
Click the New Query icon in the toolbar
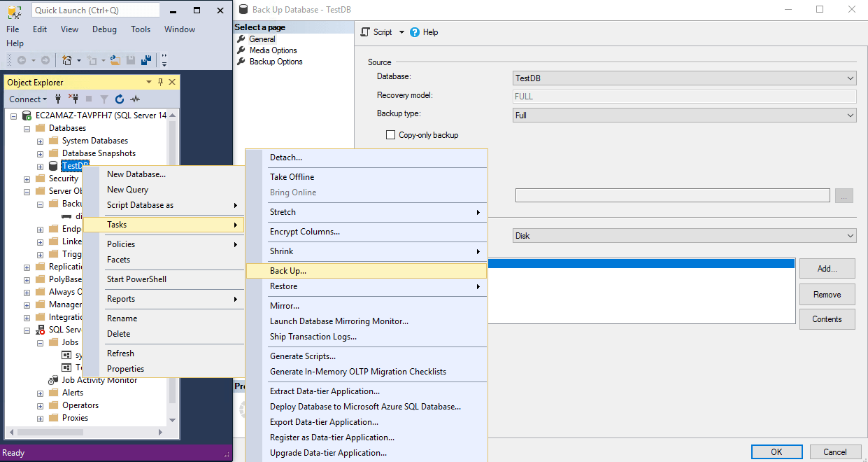[x=67, y=60]
